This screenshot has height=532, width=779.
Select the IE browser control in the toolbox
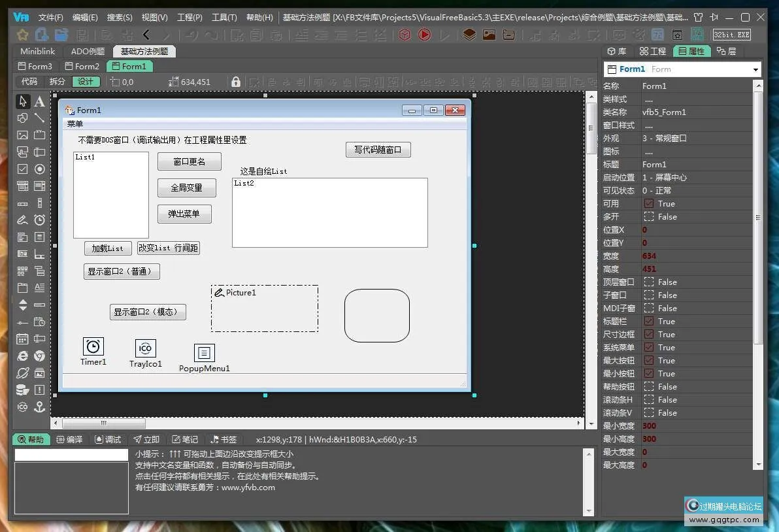(22, 356)
